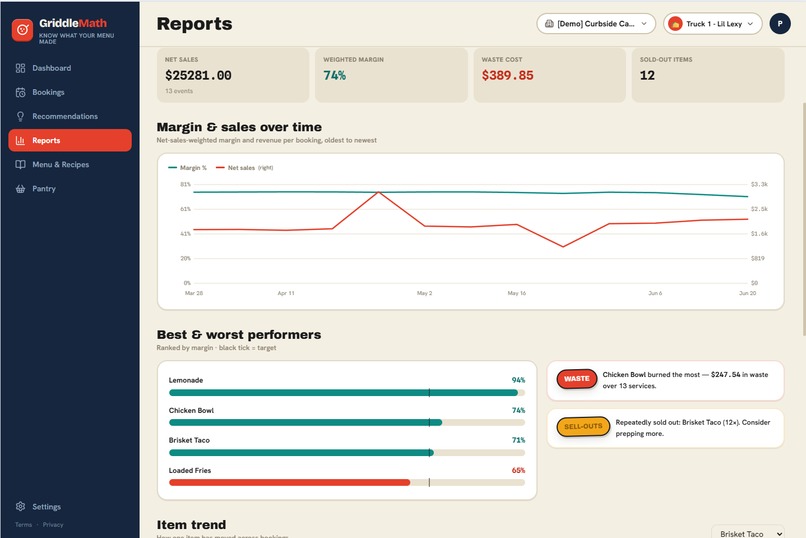Image resolution: width=806 pixels, height=538 pixels.
Task: Click the 'May 16' axis label
Action: [x=517, y=293]
